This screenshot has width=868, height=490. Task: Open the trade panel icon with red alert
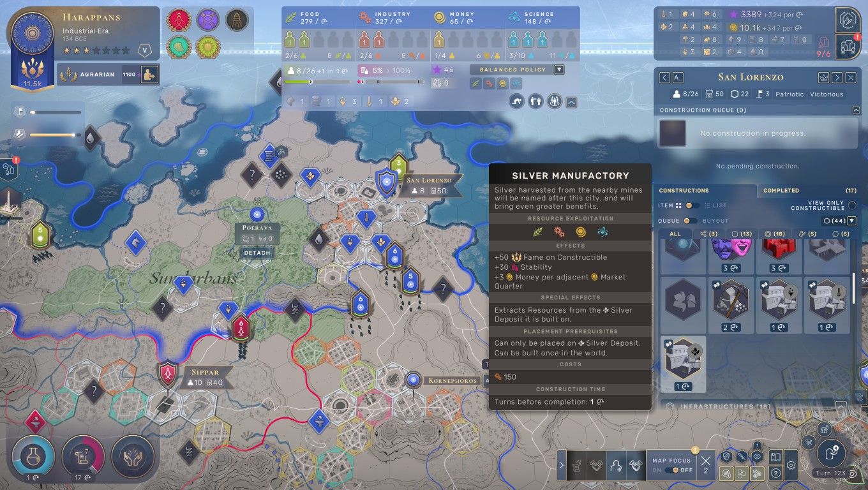pyautogui.click(x=849, y=47)
